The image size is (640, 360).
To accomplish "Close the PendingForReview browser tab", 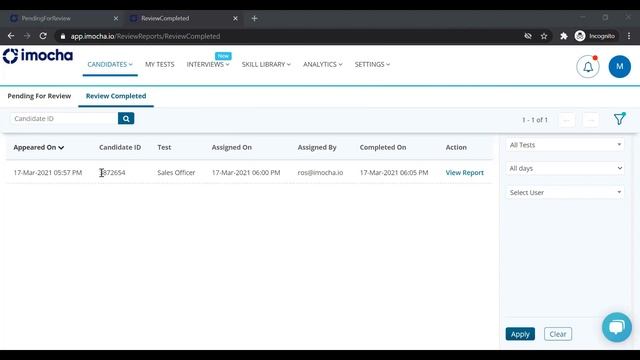I will pos(116,18).
